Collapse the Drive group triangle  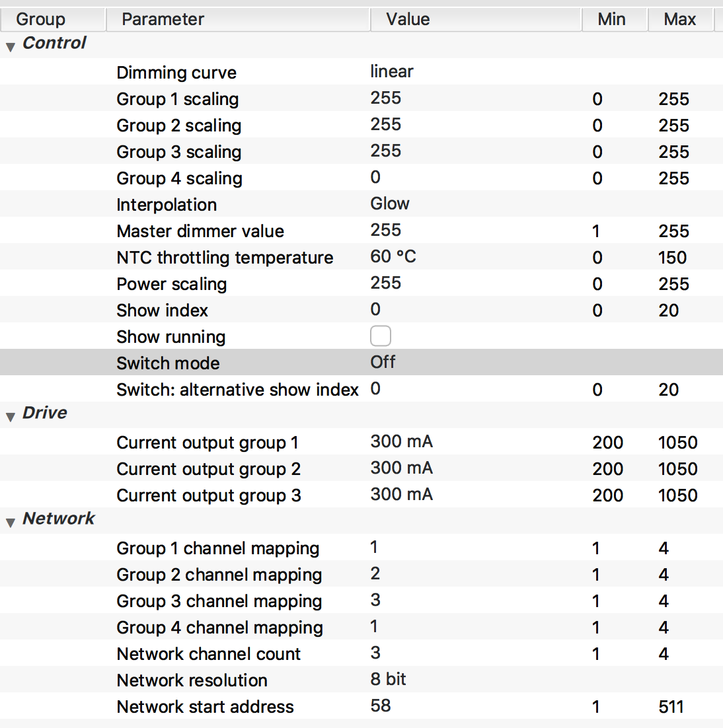[x=11, y=417]
